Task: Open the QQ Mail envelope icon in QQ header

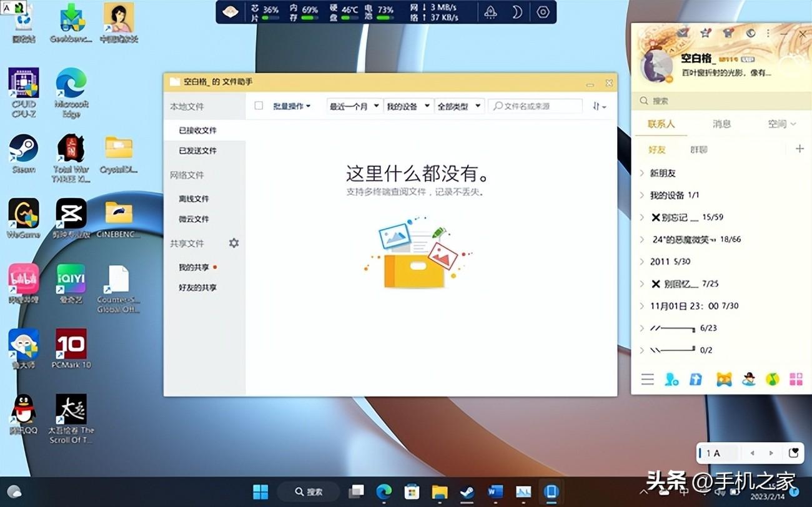Action: [683, 32]
